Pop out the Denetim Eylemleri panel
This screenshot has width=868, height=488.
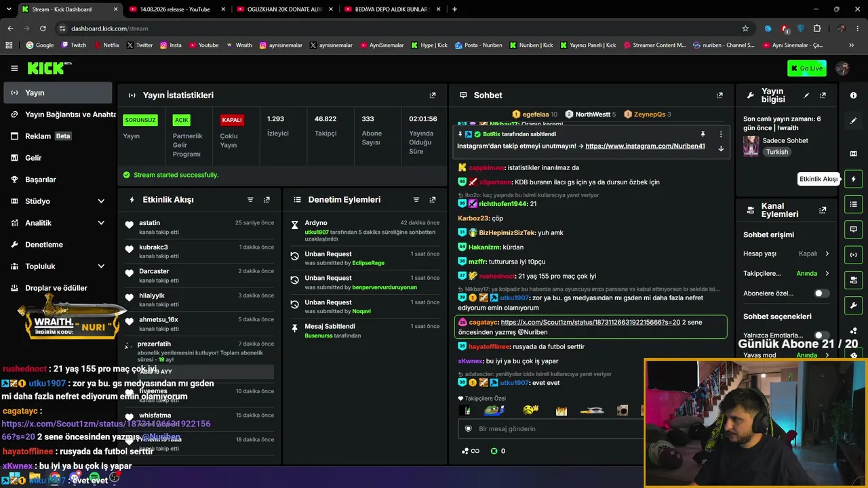(433, 200)
